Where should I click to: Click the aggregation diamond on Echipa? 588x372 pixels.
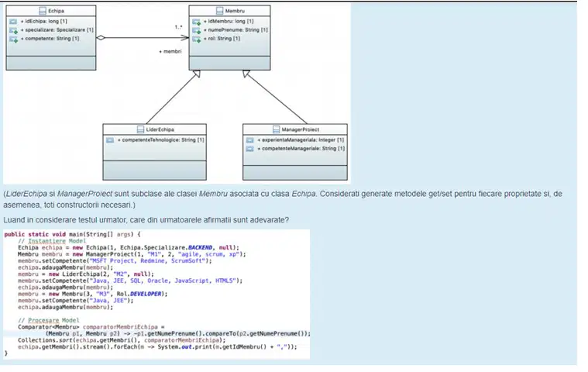click(x=101, y=37)
